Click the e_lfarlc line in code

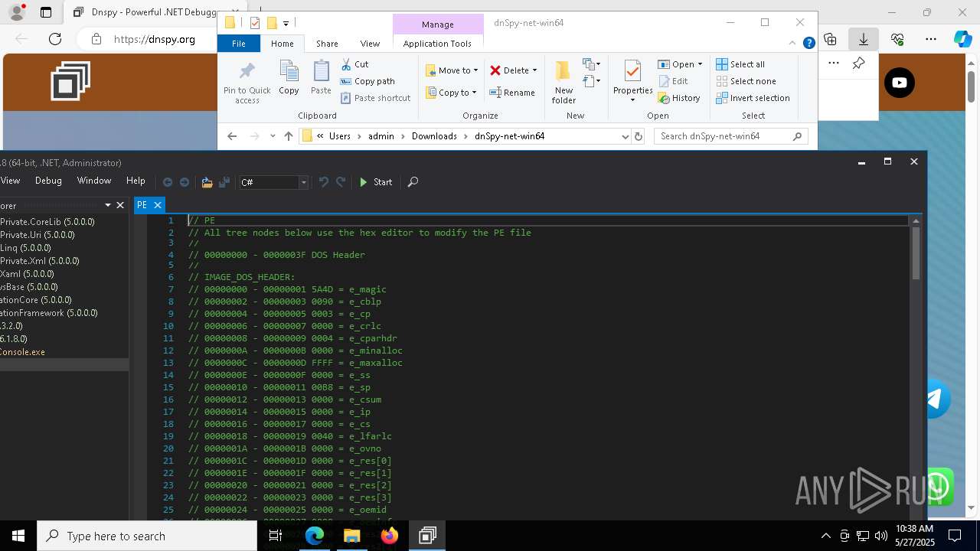pyautogui.click(x=290, y=436)
